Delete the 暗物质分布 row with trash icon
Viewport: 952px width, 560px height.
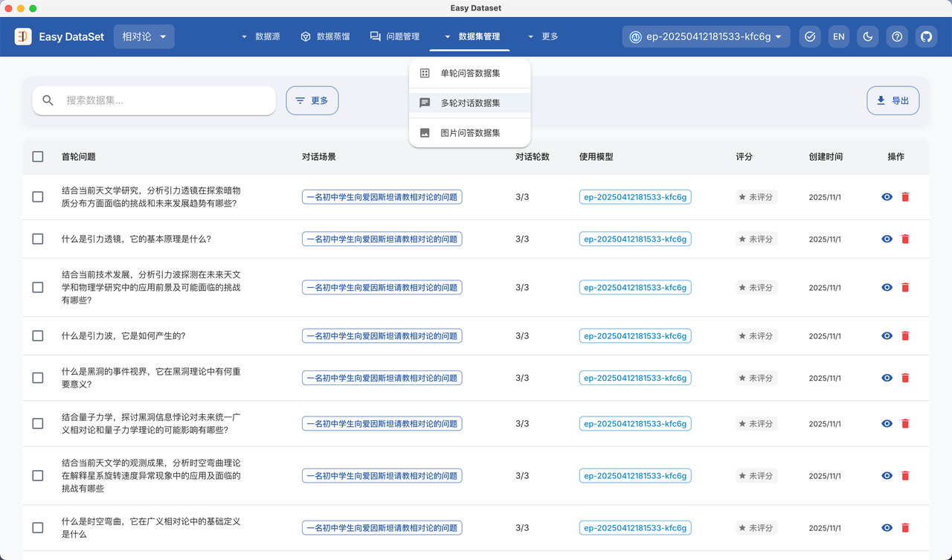click(x=905, y=197)
